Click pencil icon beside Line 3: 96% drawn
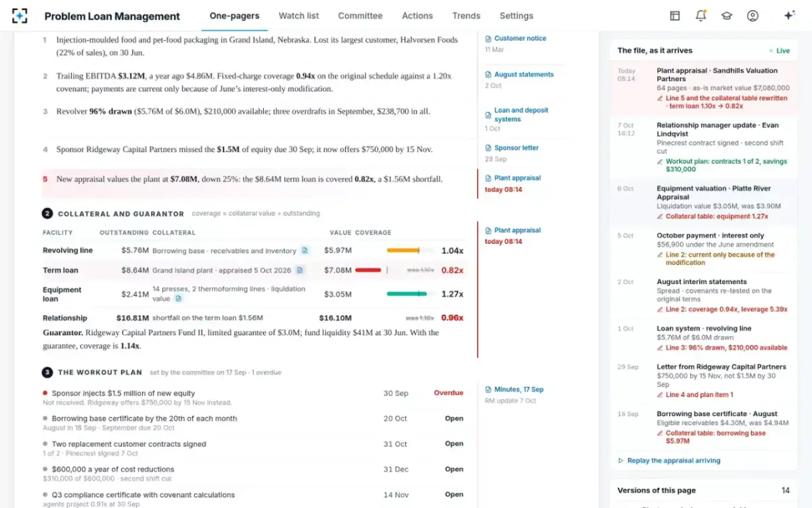The width and height of the screenshot is (812, 508). pyautogui.click(x=660, y=347)
